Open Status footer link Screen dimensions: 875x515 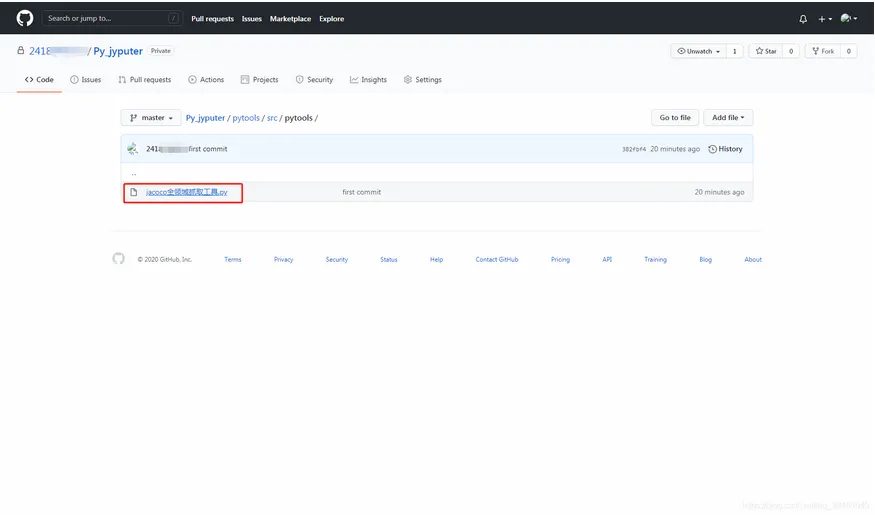(388, 259)
